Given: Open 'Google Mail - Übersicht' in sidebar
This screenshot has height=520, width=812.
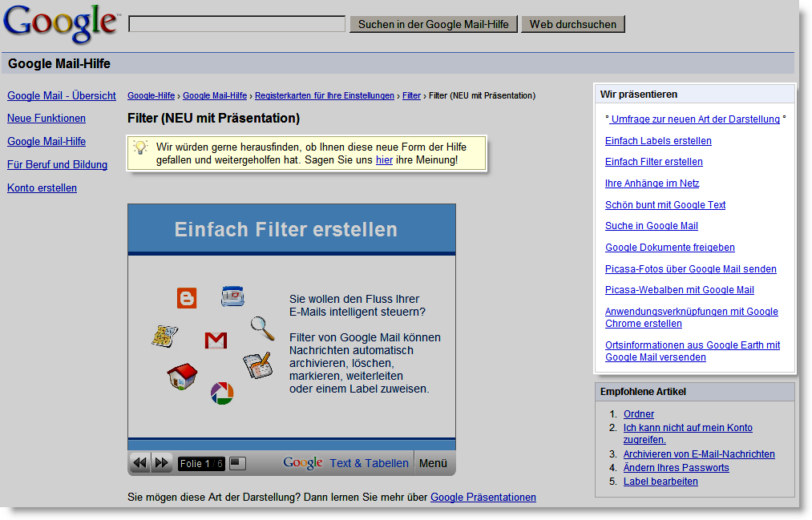Looking at the screenshot, I should coord(62,95).
